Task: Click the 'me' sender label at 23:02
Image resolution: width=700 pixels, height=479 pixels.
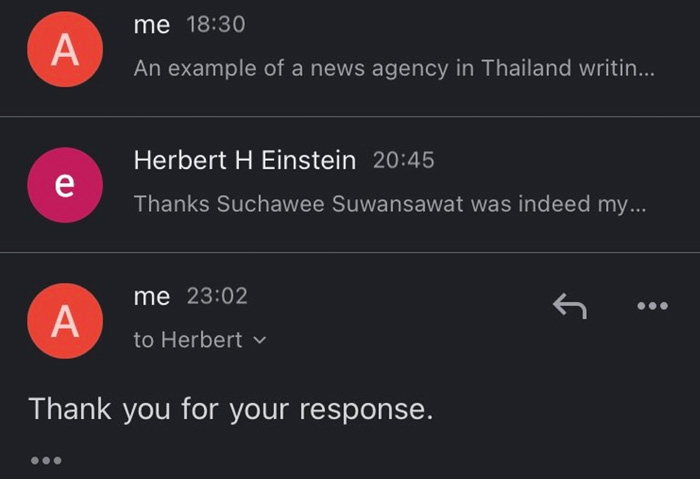Action: [151, 296]
